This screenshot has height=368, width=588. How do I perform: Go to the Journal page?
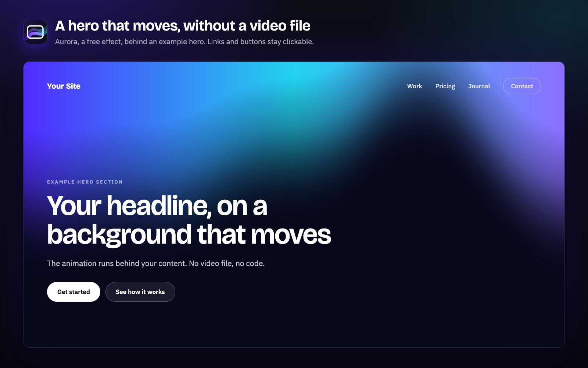tap(479, 86)
